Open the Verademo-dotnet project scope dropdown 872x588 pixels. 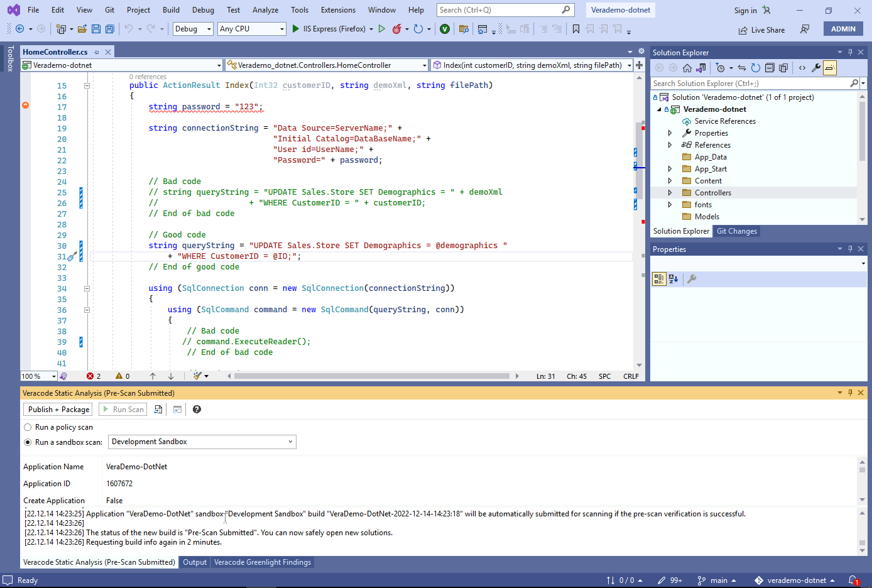coord(122,65)
